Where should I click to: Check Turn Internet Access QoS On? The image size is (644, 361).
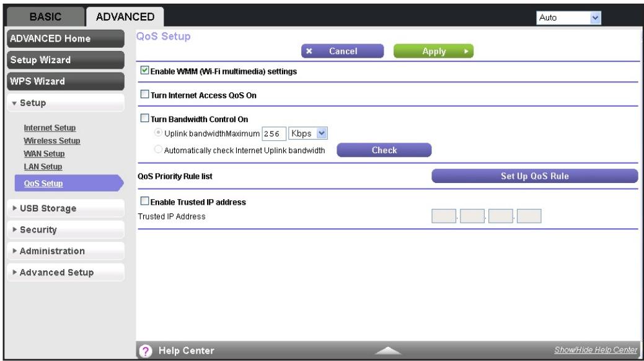(x=144, y=94)
